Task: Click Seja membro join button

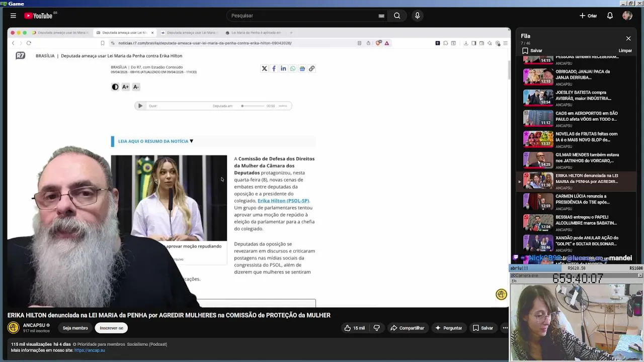Action: pos(75,328)
